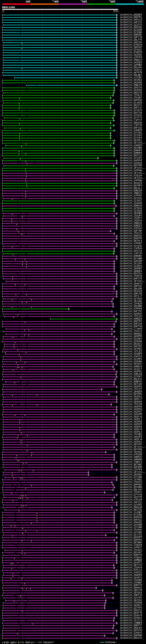The image size is (146, 644).
Task: Open hit label UniRef100_Q05HB0
Action: coord(131,65)
